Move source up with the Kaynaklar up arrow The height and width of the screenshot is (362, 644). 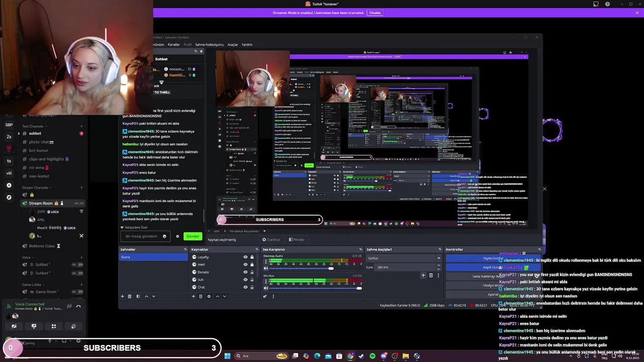217,296
